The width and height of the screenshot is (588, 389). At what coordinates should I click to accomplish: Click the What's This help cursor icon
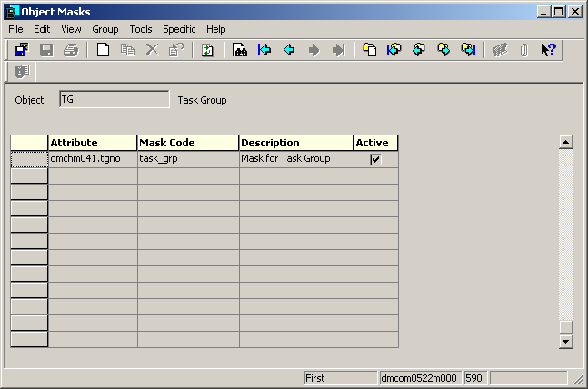click(548, 50)
